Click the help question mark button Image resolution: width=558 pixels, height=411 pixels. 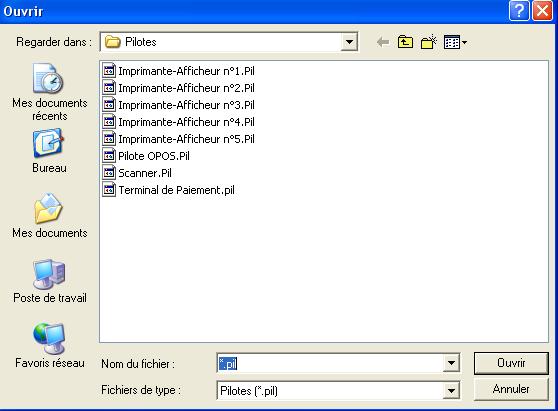pos(519,11)
